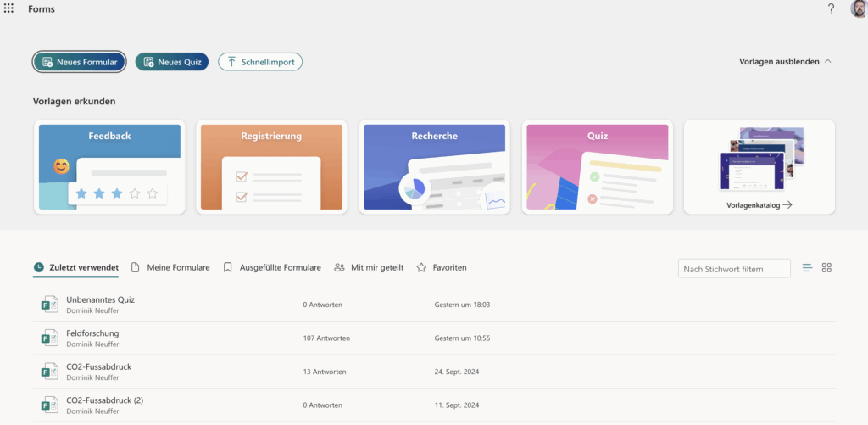Click the CO2-Fussabdruck (2) file icon
This screenshot has height=425, width=868.
(x=50, y=405)
